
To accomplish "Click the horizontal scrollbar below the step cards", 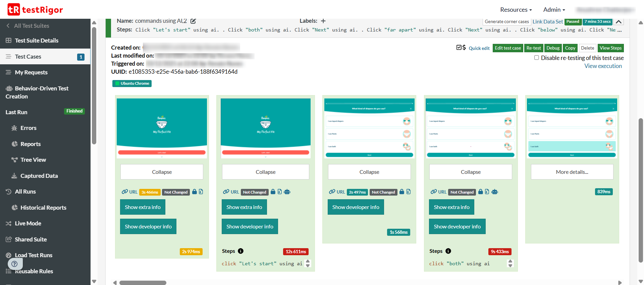I will (x=143, y=283).
